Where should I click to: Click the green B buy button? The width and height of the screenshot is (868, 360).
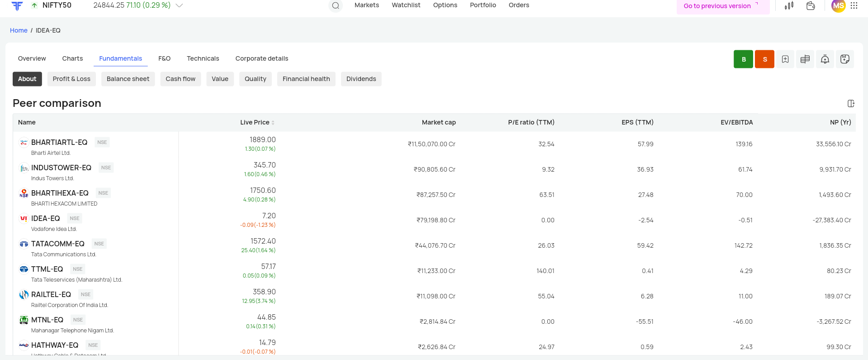click(x=743, y=59)
